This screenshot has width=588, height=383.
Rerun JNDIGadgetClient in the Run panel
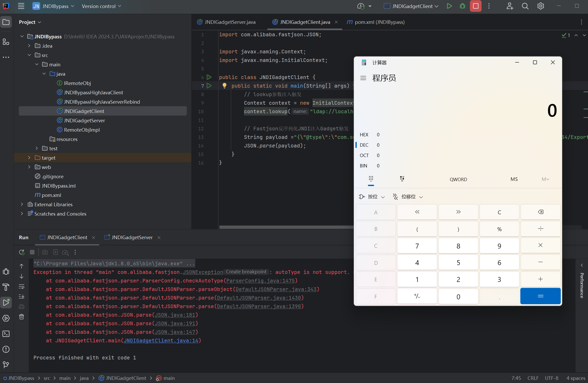tap(22, 252)
